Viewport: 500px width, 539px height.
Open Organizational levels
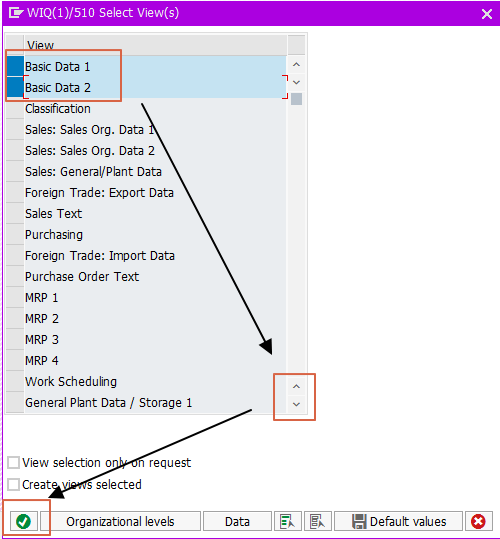pos(120,521)
